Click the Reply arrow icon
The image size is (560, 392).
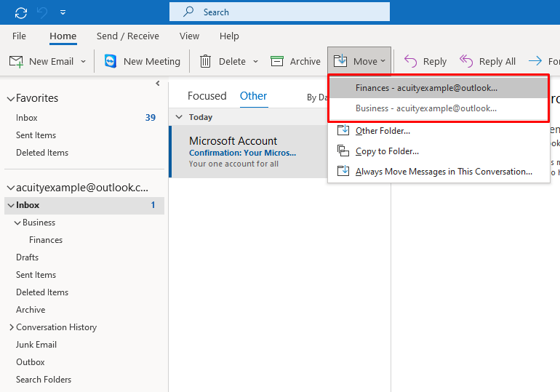coord(410,61)
